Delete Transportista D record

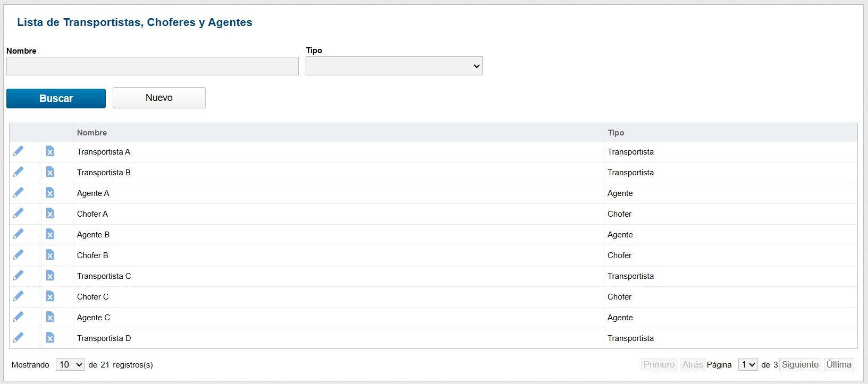click(x=50, y=338)
